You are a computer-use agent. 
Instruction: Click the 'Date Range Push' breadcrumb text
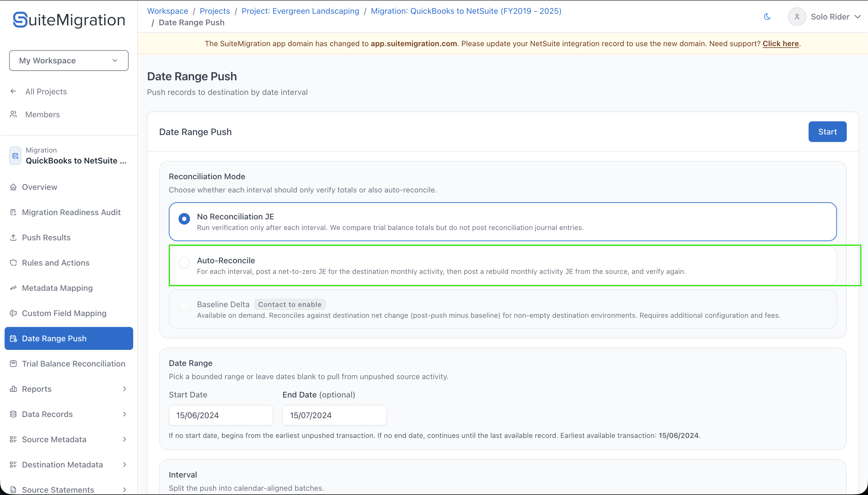tap(191, 22)
